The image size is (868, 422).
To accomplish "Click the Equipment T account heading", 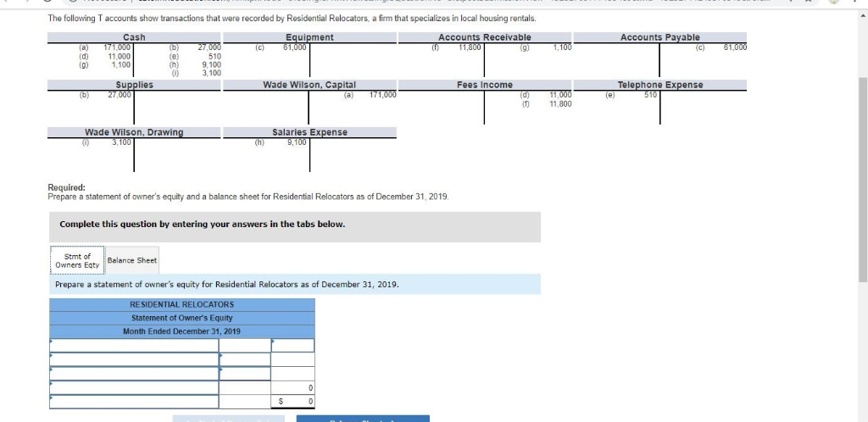I will (309, 37).
